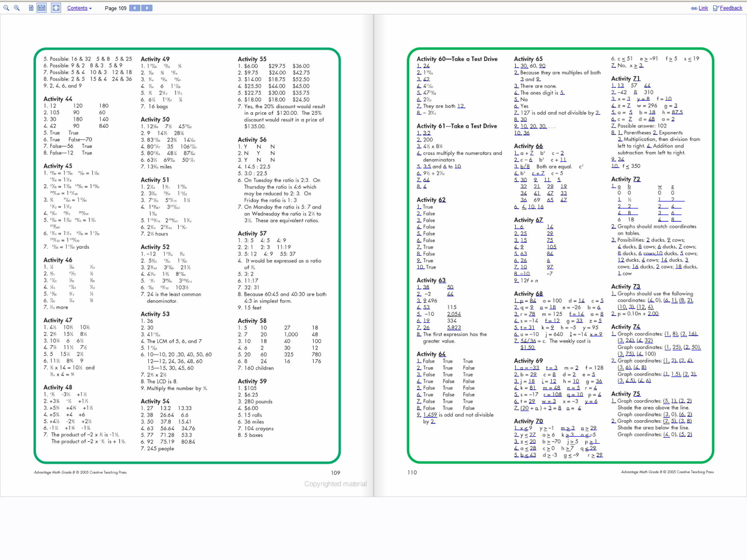Viewport: 747px width, 560px height.
Task: Click the underlined 2.00 in Activity 73
Action: [x=653, y=314]
